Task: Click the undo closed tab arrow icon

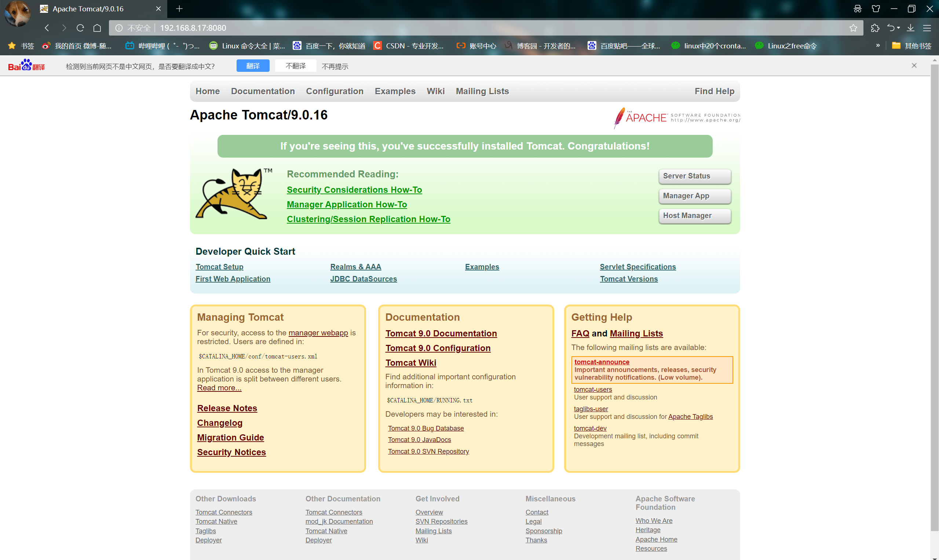Action: [891, 28]
